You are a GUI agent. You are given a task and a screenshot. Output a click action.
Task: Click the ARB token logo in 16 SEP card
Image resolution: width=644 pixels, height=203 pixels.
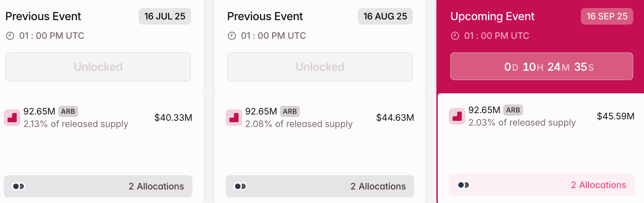point(457,116)
